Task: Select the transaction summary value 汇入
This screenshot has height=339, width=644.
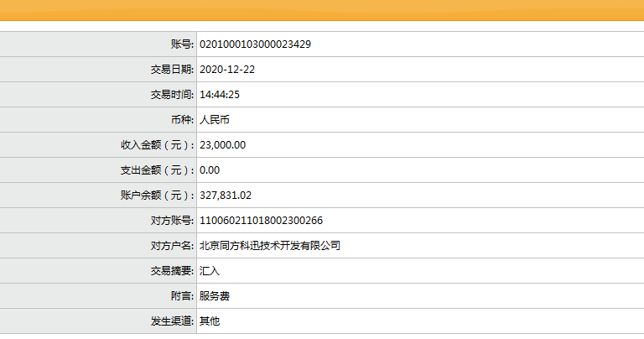Action: click(x=209, y=271)
